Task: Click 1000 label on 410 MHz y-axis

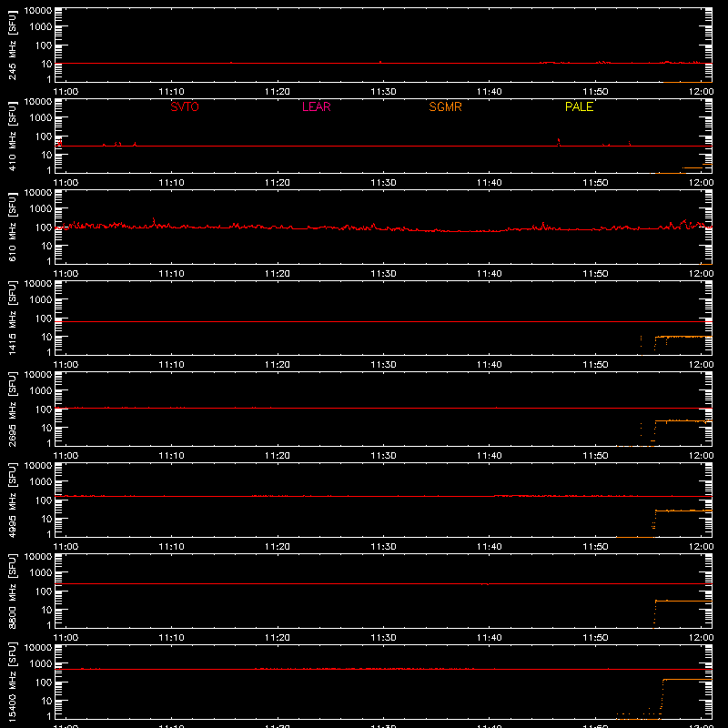Action: click(x=41, y=117)
